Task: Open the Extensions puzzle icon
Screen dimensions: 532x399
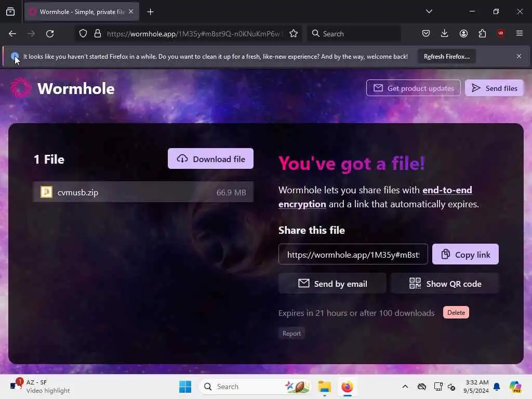Action: click(x=482, y=33)
